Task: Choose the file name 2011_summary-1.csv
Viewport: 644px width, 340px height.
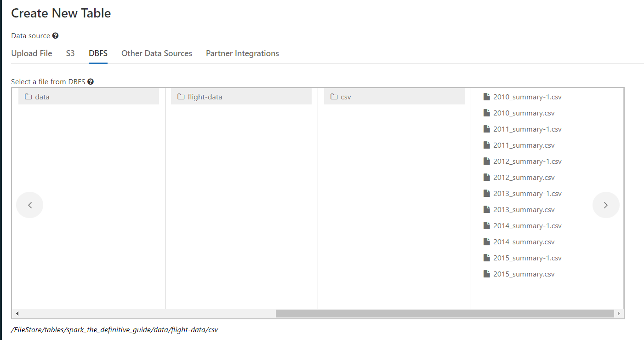Action: (527, 129)
